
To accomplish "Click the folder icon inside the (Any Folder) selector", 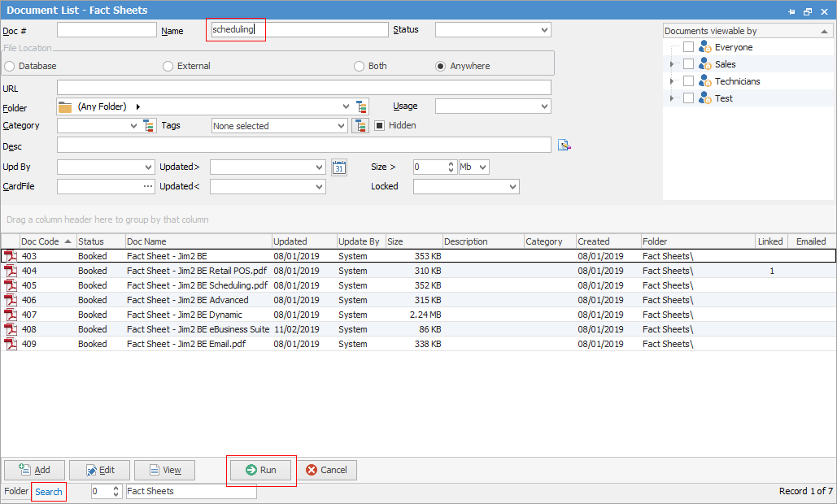I will click(x=65, y=106).
